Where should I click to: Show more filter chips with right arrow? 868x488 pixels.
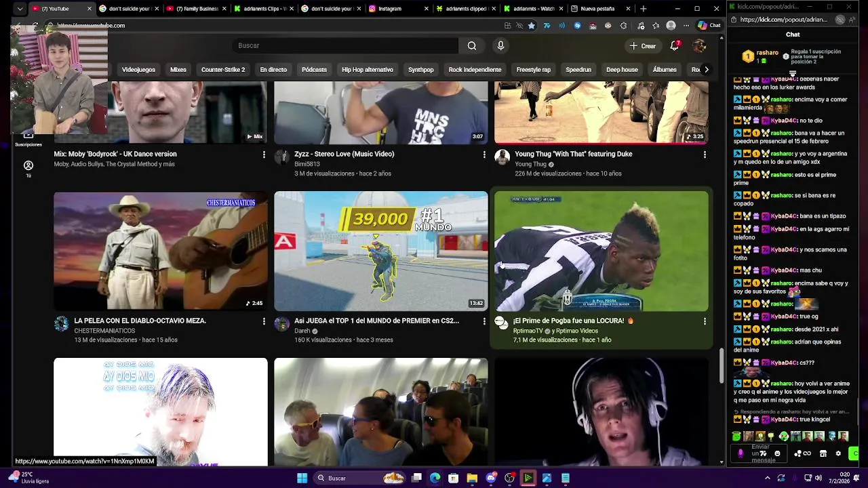click(x=706, y=70)
